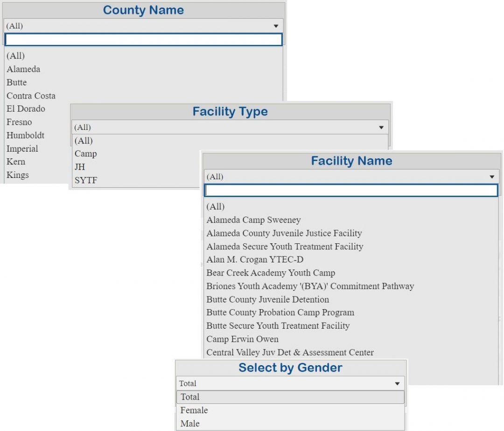The height and width of the screenshot is (431, 504).
Task: Choose JH facility type
Action: (x=80, y=167)
